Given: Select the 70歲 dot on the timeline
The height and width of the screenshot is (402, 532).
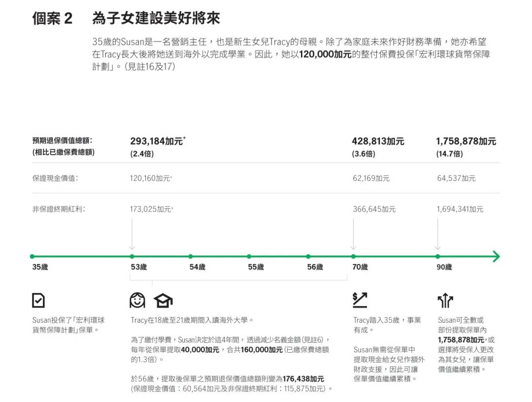Looking at the screenshot, I should 354,257.
